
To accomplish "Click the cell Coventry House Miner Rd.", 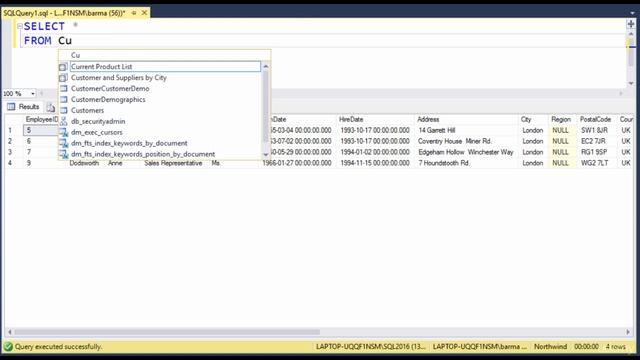I will (466, 141).
